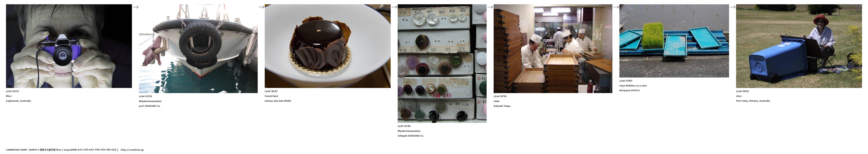The height and width of the screenshot is (154, 868).
Task: Click the arrow after the boat photo
Action: tap(261, 7)
